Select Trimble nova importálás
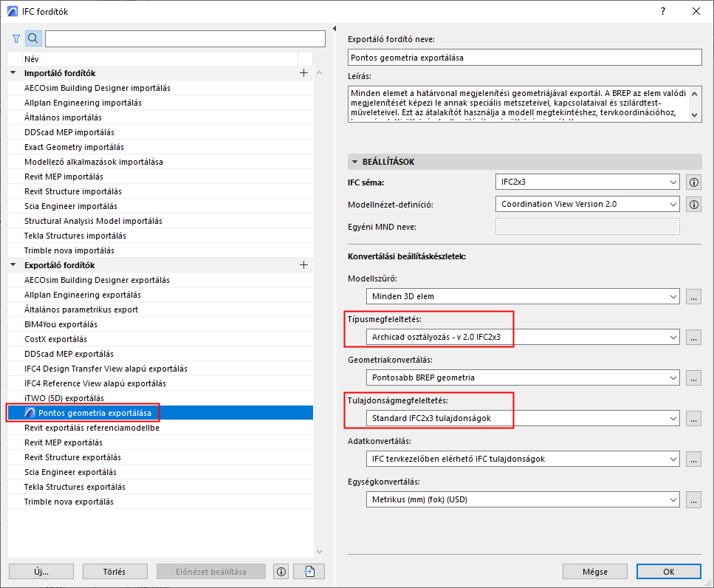 pyautogui.click(x=161, y=250)
